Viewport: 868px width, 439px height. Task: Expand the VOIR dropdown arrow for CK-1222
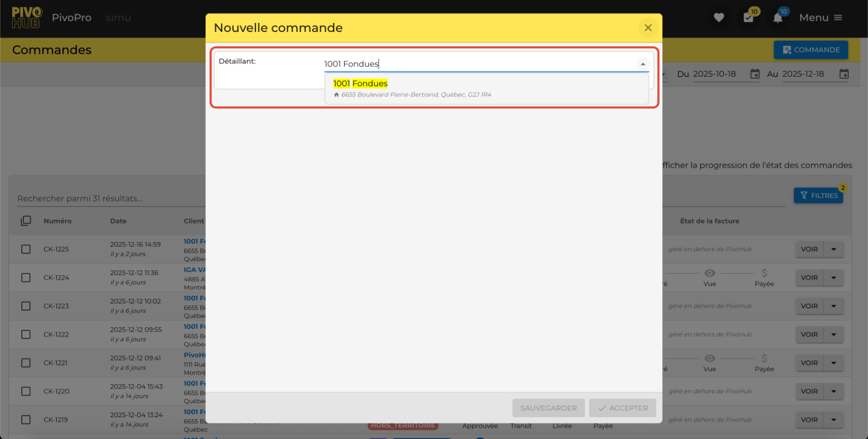(x=834, y=335)
